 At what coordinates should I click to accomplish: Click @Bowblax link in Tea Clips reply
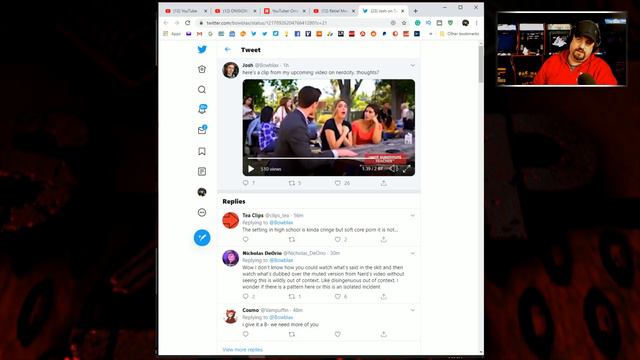(x=281, y=222)
